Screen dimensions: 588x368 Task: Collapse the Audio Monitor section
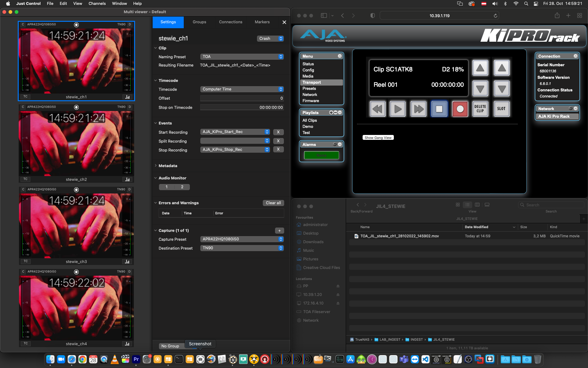click(156, 178)
